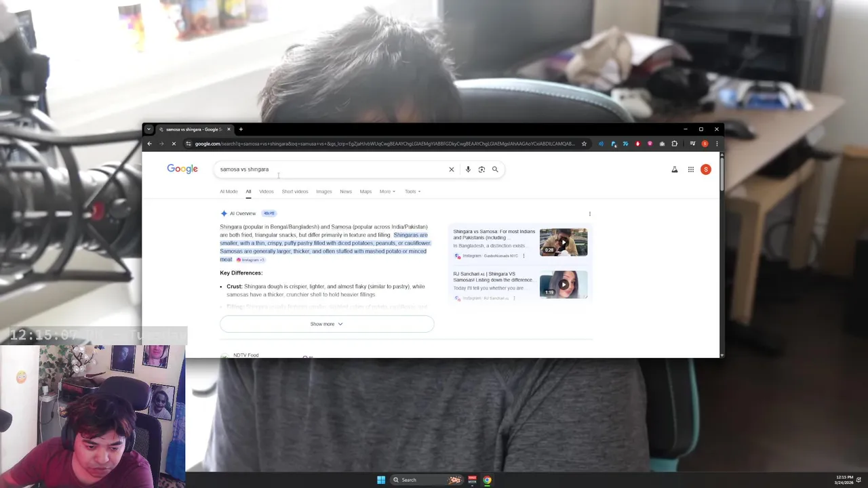Viewport: 868px width, 488px height.
Task: Open the red news widget on taskbar
Action: (473, 480)
